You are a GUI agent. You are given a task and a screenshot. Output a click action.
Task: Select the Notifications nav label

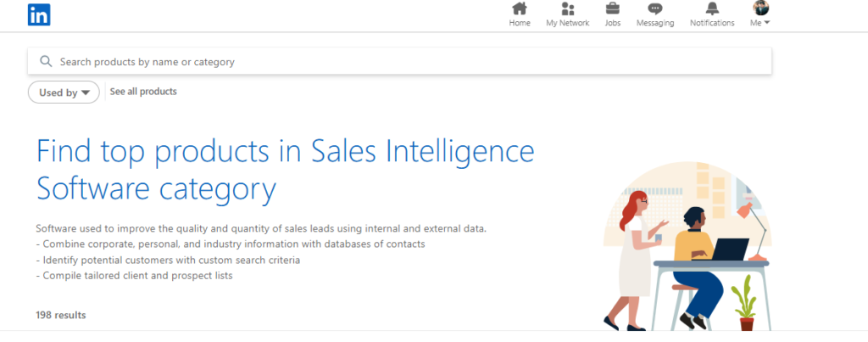[712, 23]
